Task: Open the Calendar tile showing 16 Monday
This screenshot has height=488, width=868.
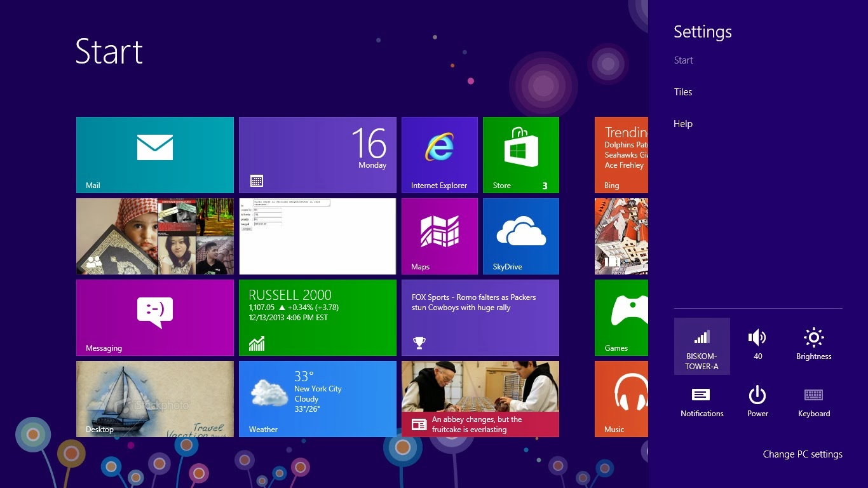Action: [x=318, y=155]
